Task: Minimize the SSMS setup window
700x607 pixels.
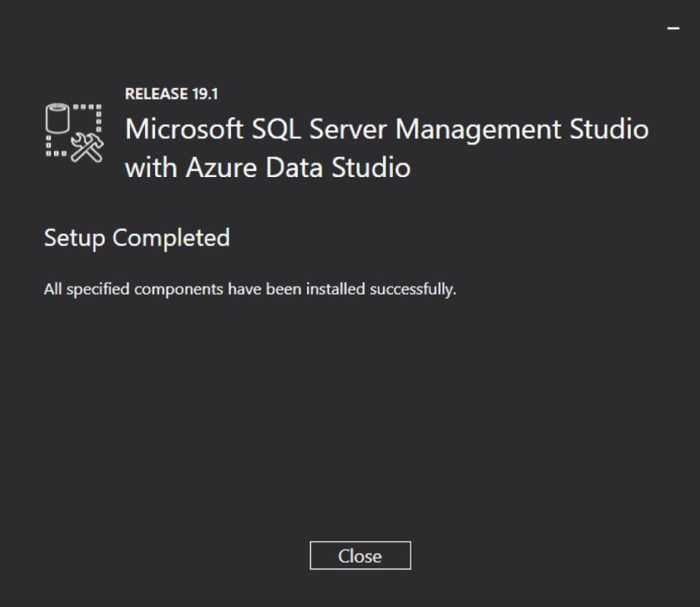Action: coord(674,27)
